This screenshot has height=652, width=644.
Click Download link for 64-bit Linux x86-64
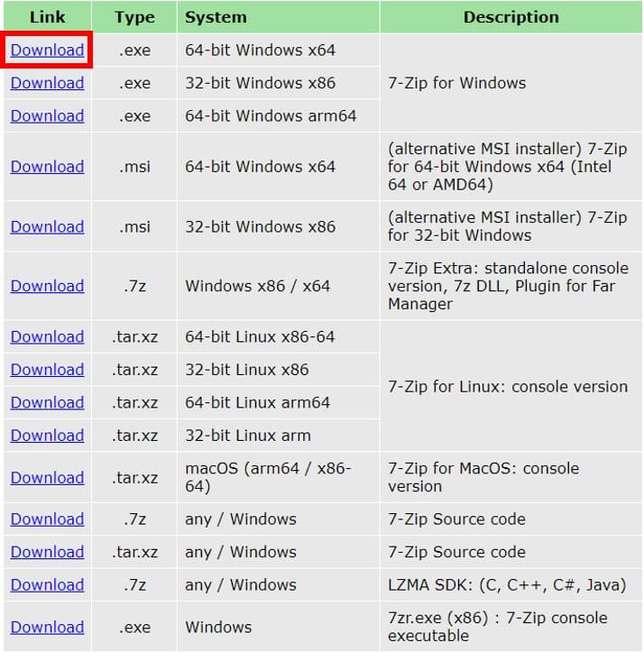click(x=48, y=336)
